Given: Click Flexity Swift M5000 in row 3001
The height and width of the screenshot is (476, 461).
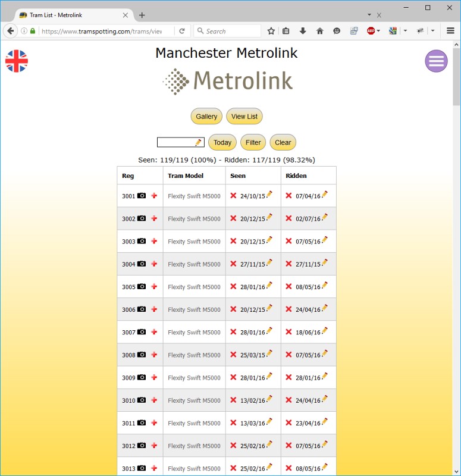Looking at the screenshot, I should coord(194,196).
